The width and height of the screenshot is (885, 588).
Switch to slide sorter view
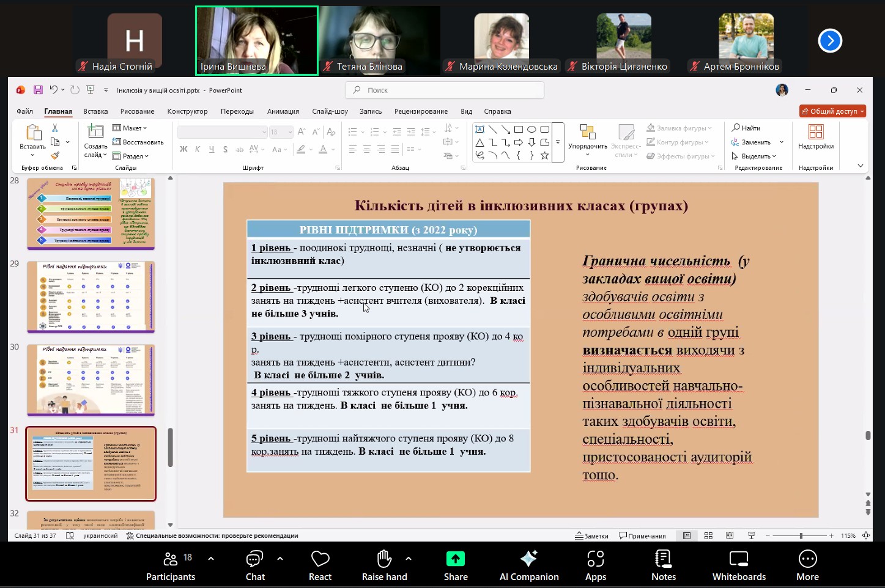708,535
